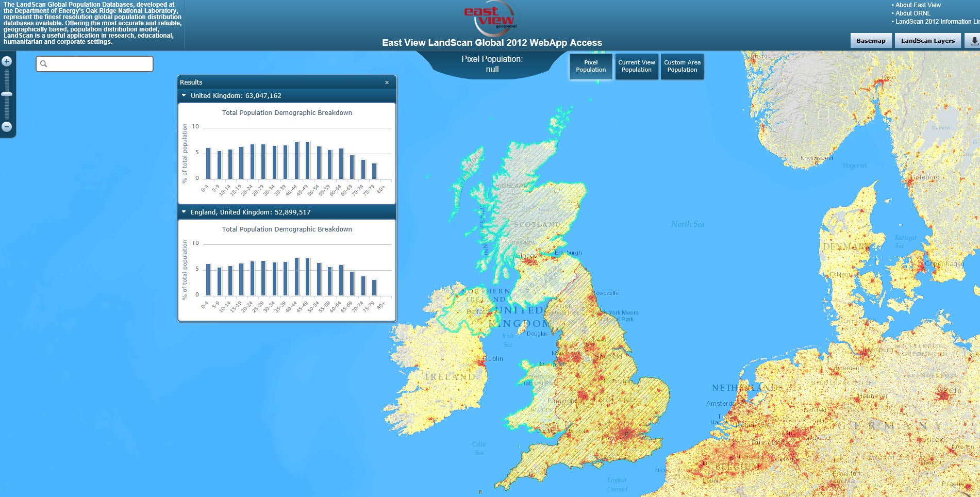Open the LandScan Layers panel

coord(927,40)
